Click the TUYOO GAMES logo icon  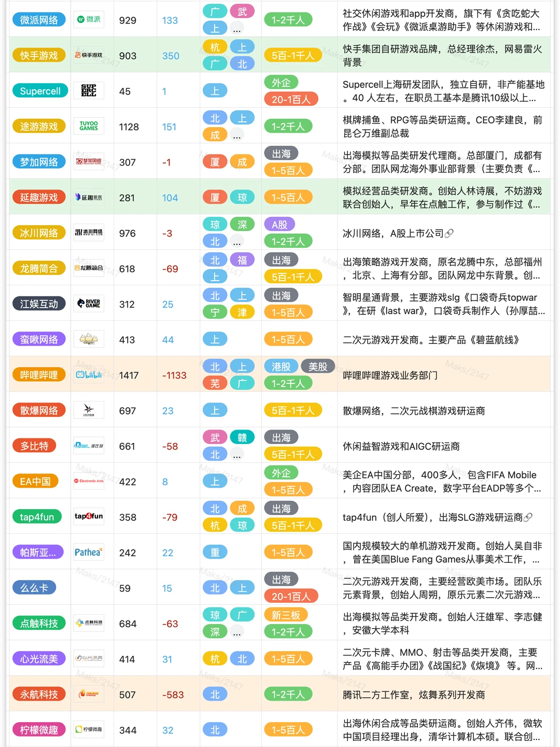[89, 126]
